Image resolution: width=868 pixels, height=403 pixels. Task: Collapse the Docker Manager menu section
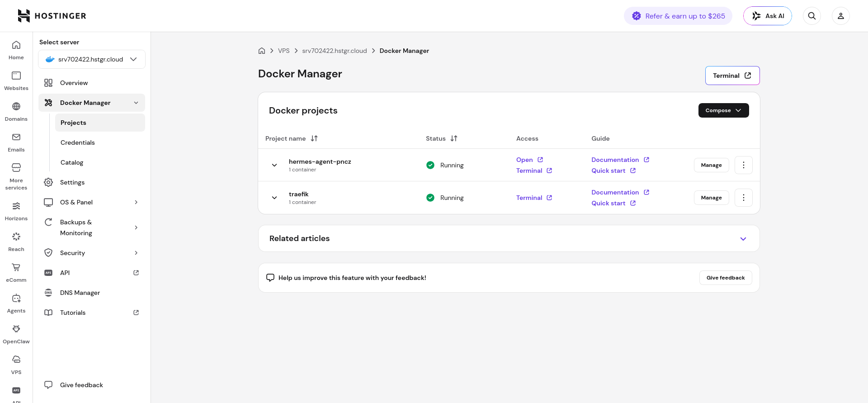136,103
